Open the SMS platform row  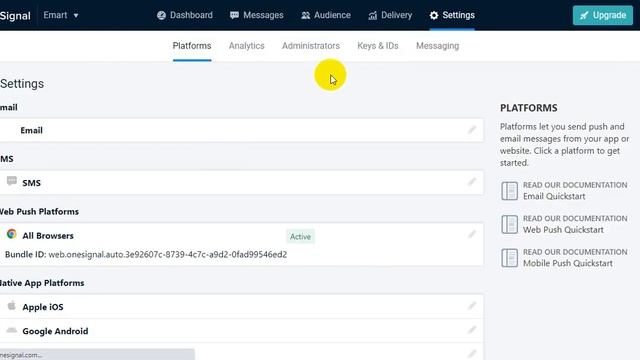[242, 182]
